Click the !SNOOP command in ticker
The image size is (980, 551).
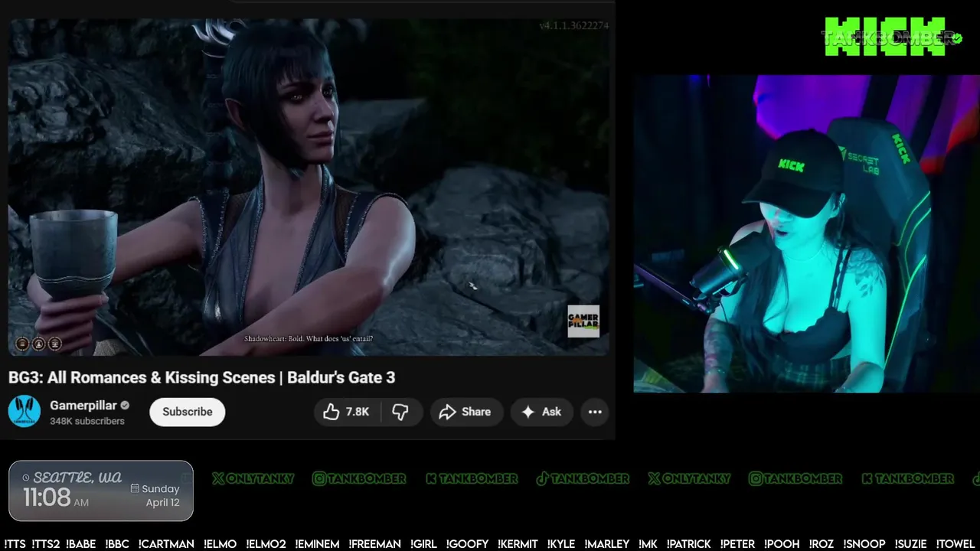[x=865, y=544]
